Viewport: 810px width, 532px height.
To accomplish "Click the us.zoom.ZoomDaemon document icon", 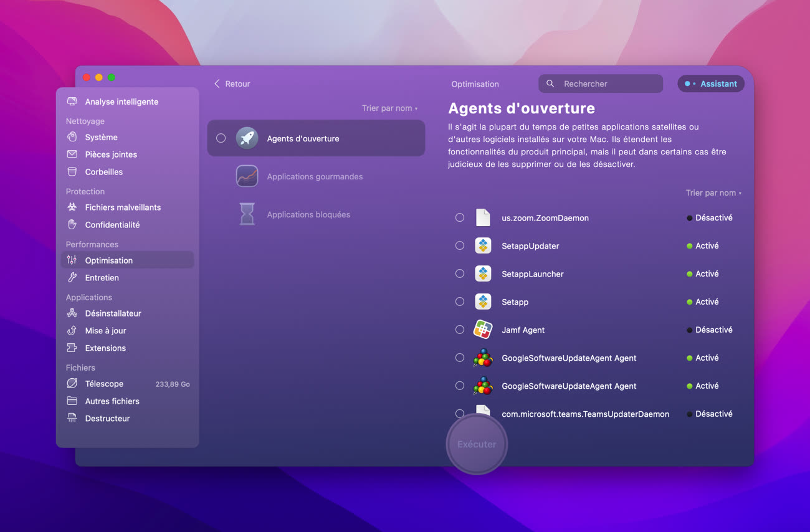I will click(483, 217).
